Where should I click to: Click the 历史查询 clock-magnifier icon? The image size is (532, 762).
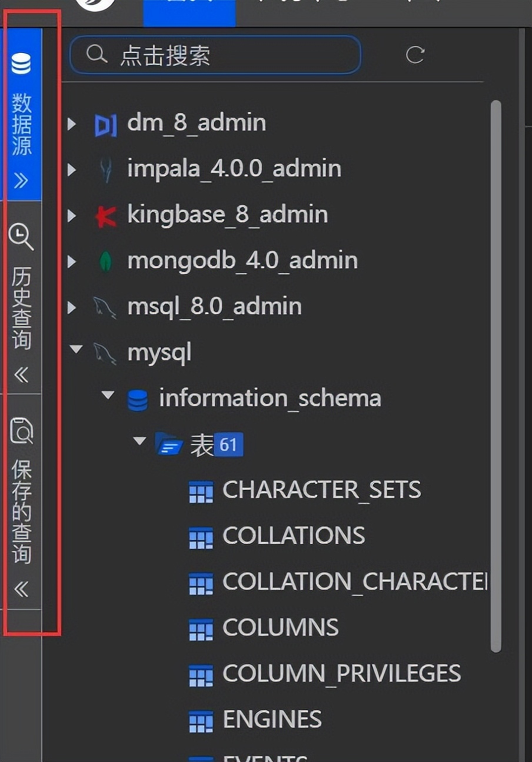[x=21, y=237]
